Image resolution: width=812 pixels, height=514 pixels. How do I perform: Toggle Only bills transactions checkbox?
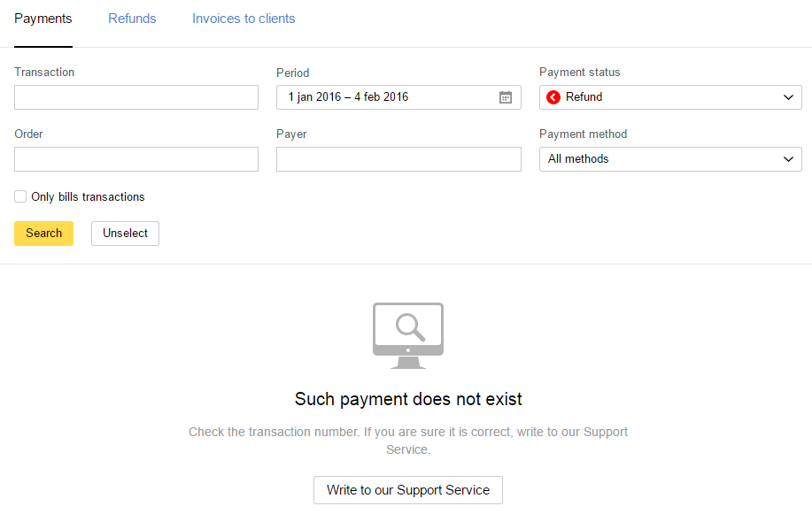click(x=20, y=196)
